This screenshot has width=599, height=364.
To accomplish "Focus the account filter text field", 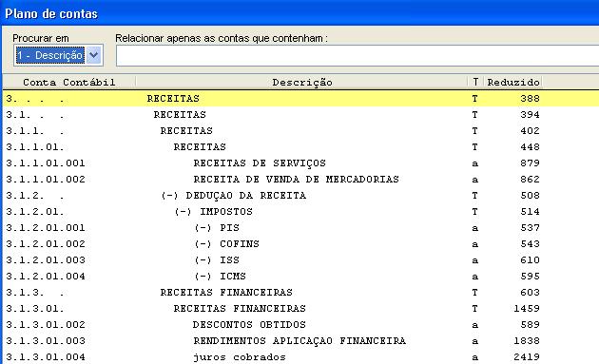I will pyautogui.click(x=357, y=56).
